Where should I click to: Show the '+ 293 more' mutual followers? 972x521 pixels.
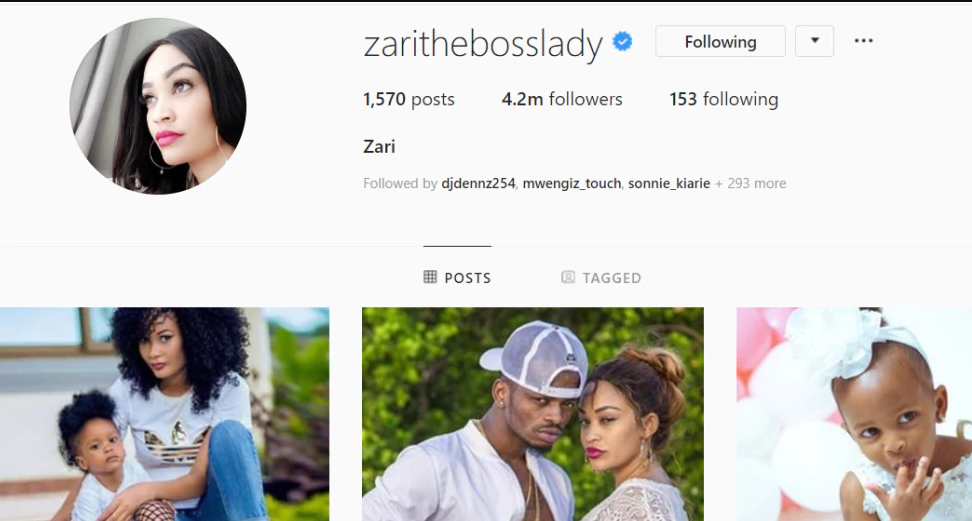point(751,184)
